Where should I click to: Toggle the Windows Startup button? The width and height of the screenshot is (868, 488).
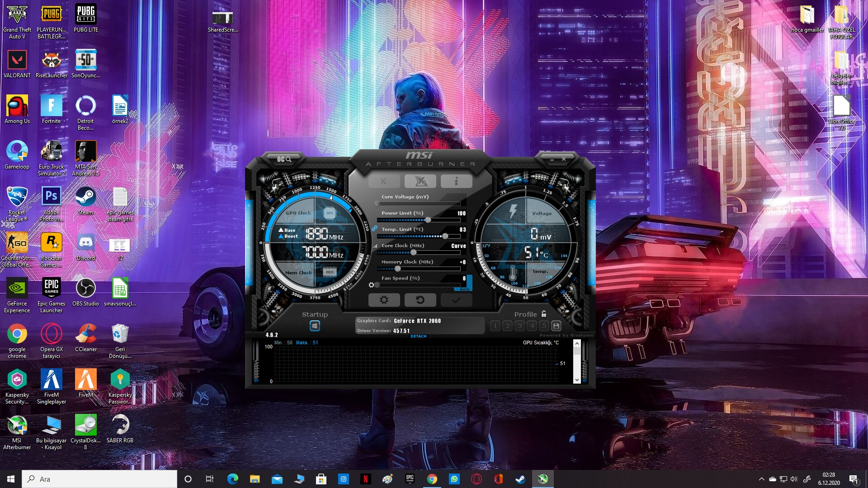(315, 325)
